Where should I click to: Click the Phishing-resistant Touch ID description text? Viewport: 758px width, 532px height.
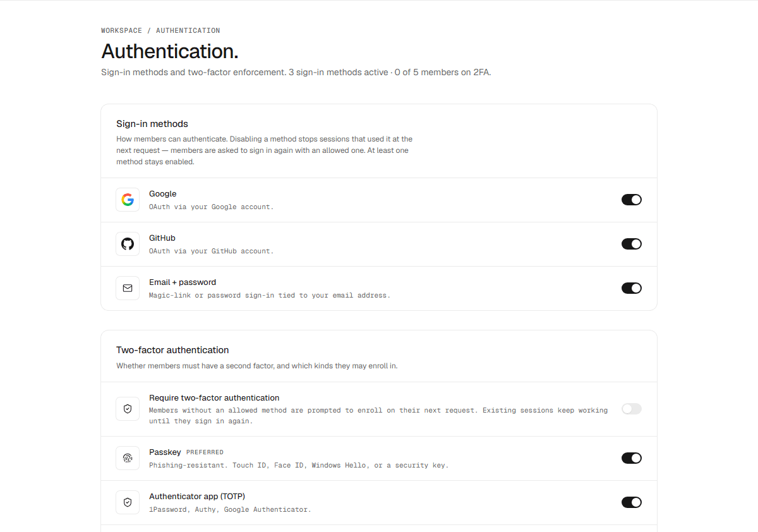299,465
